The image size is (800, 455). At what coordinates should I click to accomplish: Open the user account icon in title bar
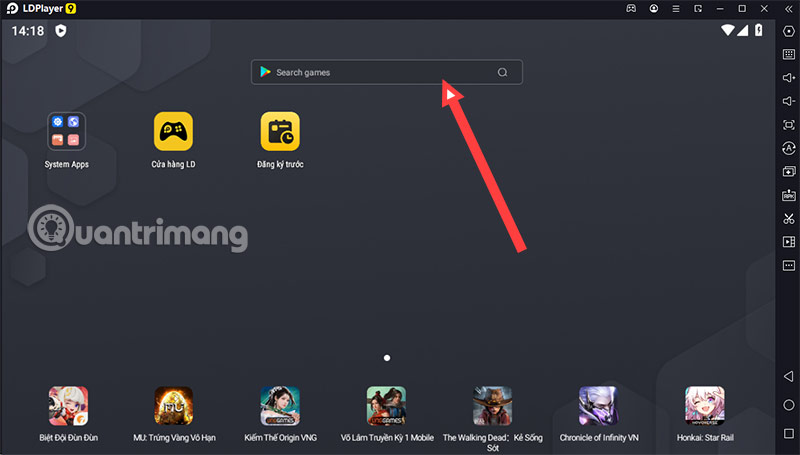coord(654,9)
